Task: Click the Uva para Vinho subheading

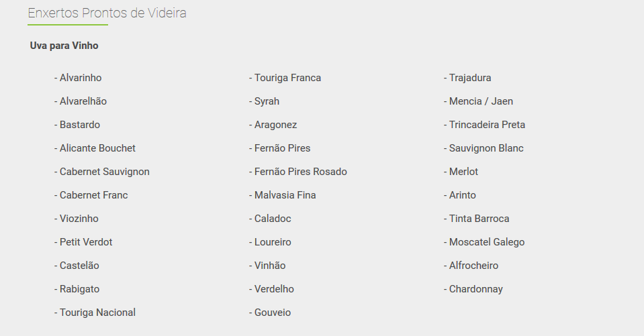Action: click(x=64, y=46)
